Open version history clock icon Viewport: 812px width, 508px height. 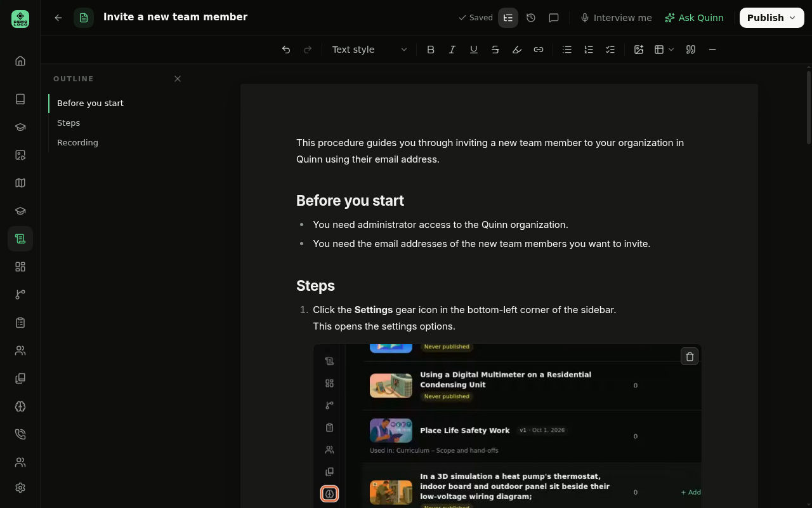(x=531, y=18)
